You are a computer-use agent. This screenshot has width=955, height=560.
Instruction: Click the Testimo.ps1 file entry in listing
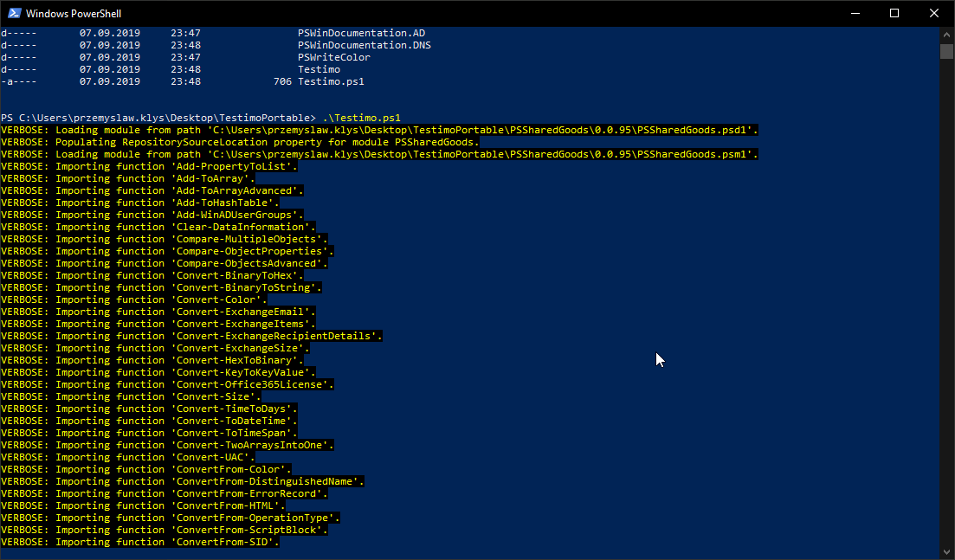331,81
